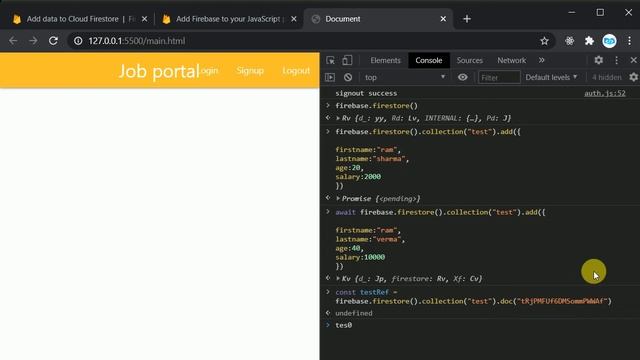Viewport: 640px width, 360px height.
Task: Switch to the Sources tab
Action: (469, 60)
